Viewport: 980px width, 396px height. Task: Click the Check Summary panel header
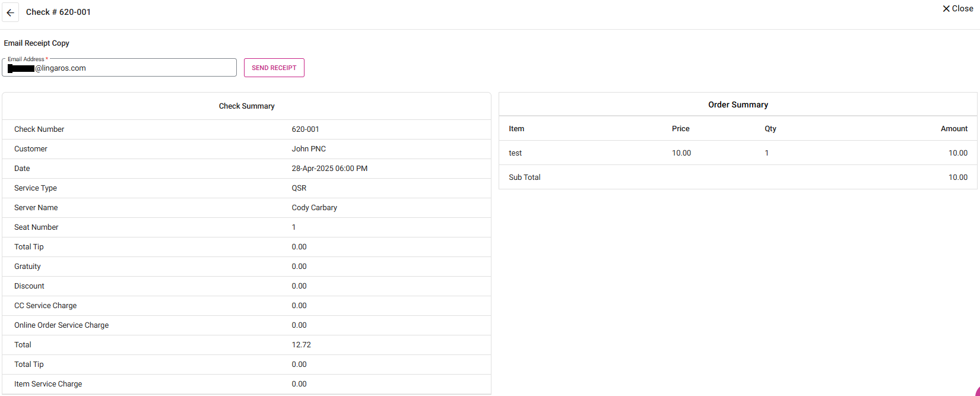246,106
